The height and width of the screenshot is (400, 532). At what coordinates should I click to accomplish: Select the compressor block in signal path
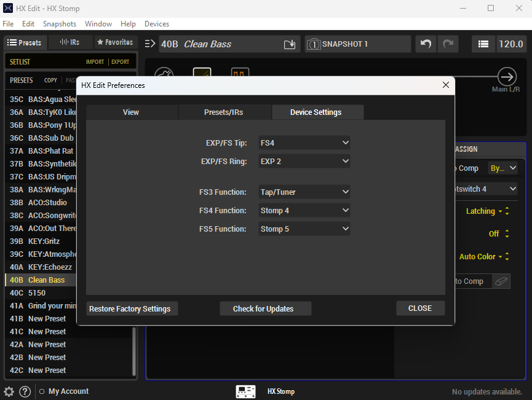coord(202,72)
